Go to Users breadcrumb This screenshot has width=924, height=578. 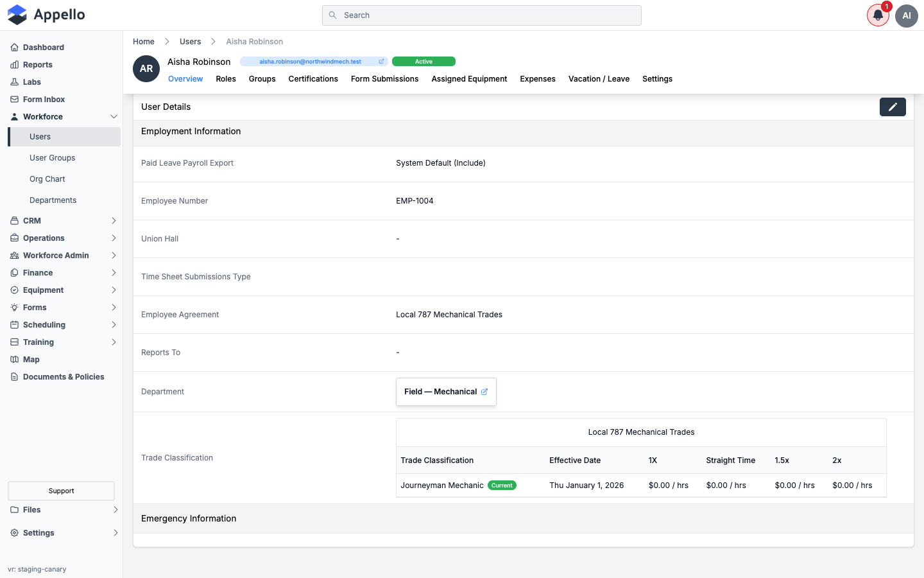[x=190, y=42]
